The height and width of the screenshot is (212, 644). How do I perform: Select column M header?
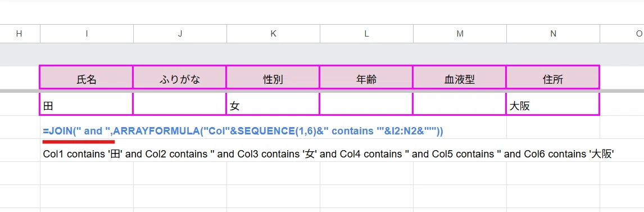tap(460, 34)
